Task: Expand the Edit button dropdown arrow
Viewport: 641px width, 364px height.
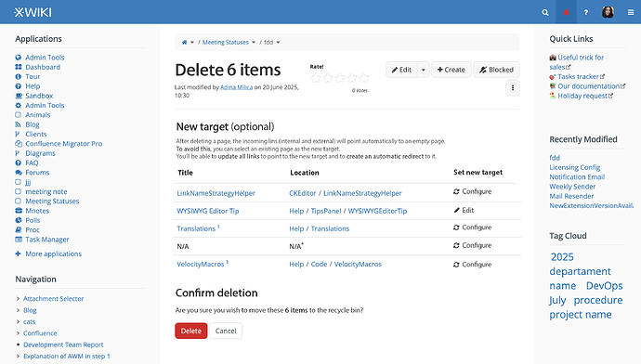Action: coord(423,70)
